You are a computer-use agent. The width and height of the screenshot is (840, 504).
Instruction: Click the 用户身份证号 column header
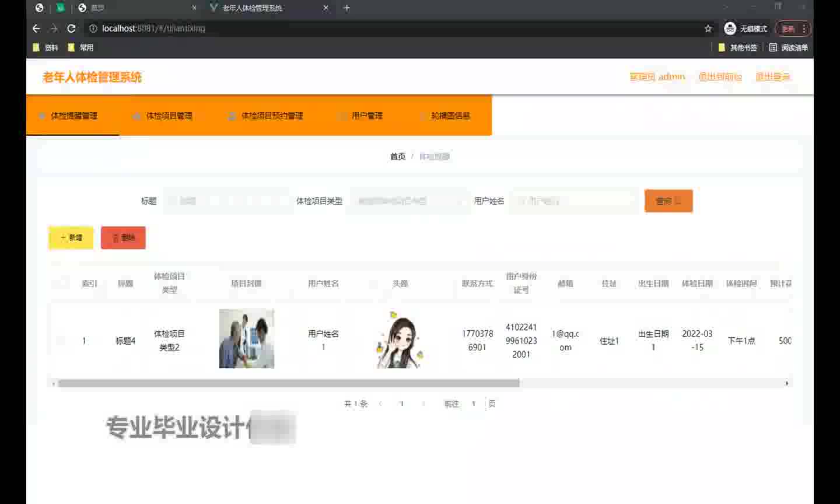[521, 283]
